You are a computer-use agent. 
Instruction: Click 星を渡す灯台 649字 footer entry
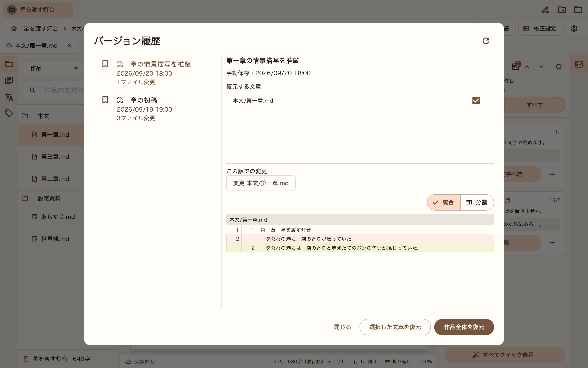tap(57, 359)
